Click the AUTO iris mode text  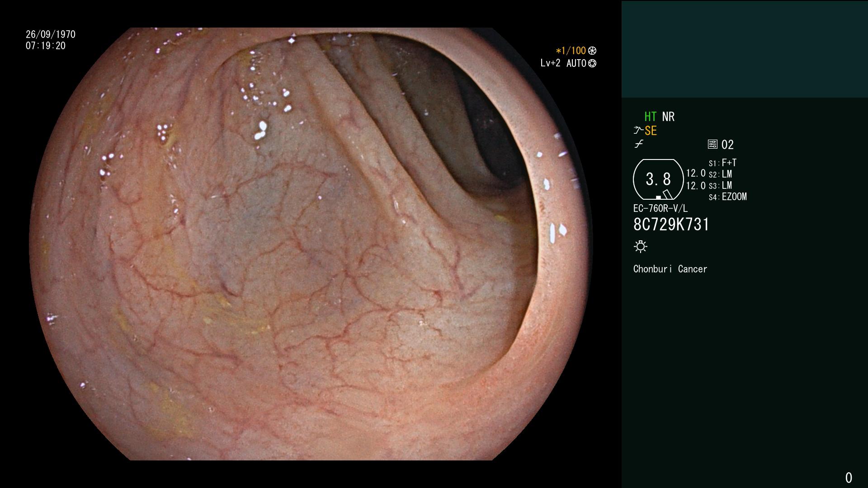click(576, 63)
